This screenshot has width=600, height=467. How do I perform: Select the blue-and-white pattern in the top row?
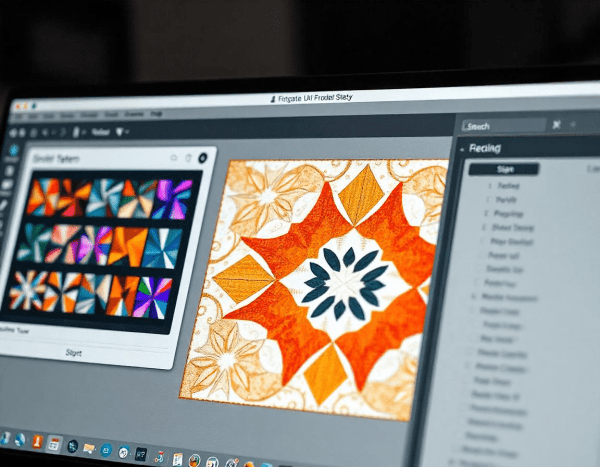point(103,198)
